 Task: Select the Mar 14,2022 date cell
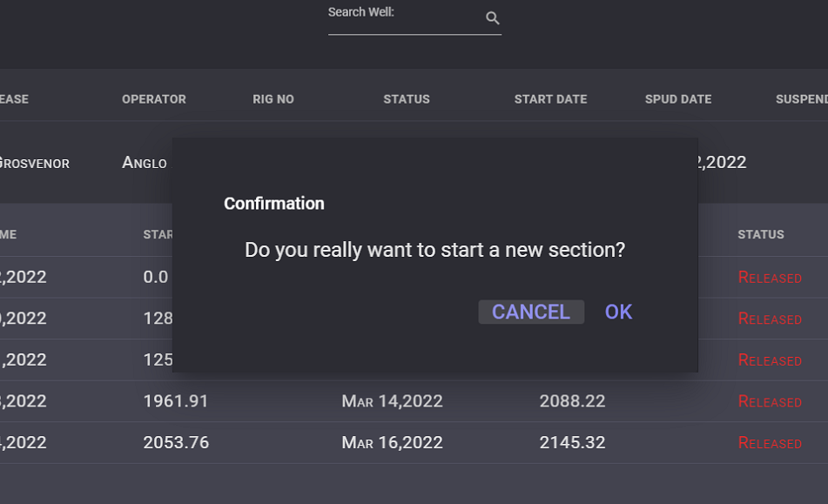coord(392,401)
